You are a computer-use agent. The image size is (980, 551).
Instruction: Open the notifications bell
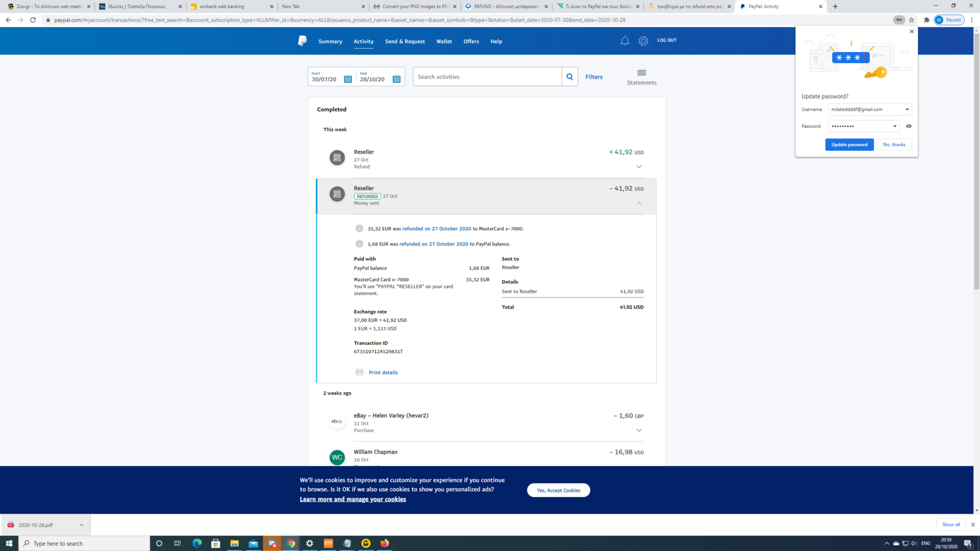pyautogui.click(x=625, y=41)
